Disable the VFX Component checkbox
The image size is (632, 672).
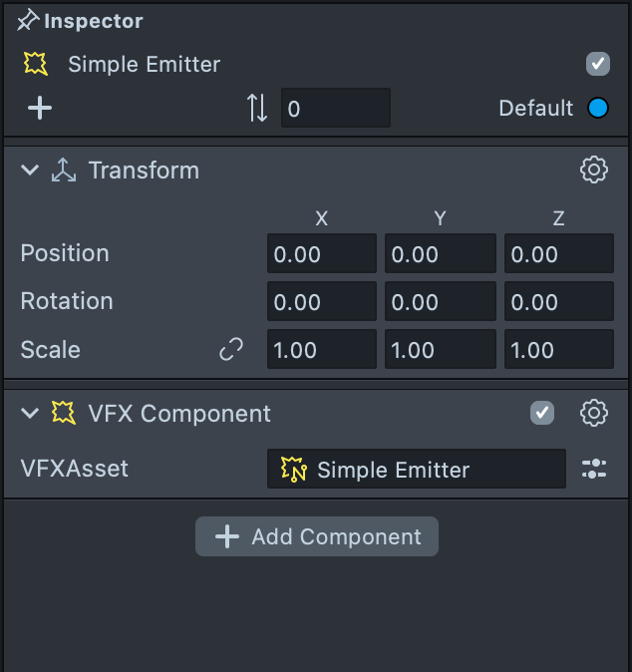tap(542, 413)
